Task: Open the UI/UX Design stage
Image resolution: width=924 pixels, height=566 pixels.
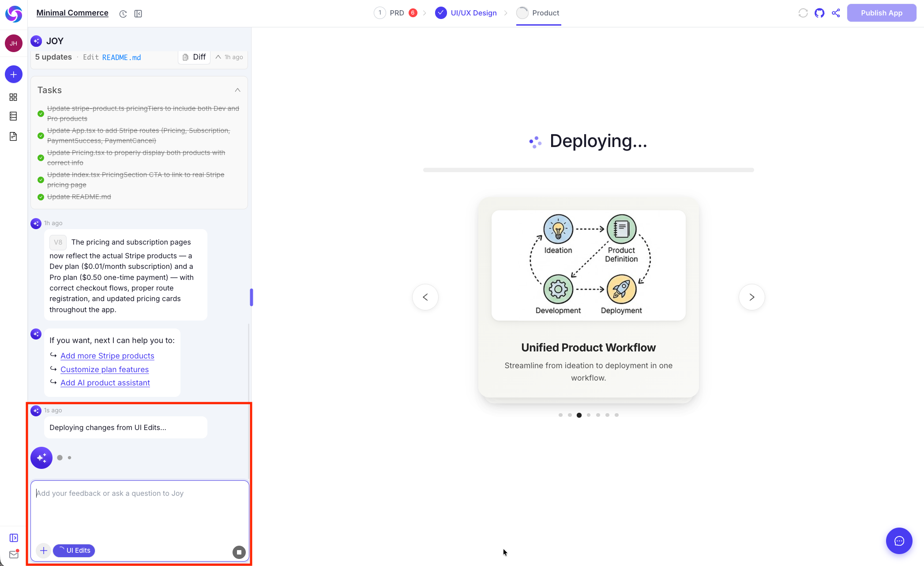Action: 473,13
